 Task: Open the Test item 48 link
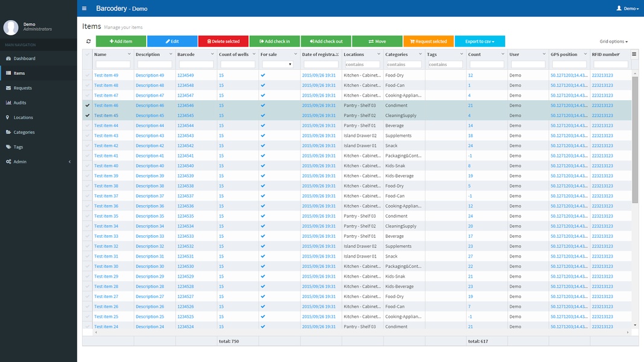(106, 85)
